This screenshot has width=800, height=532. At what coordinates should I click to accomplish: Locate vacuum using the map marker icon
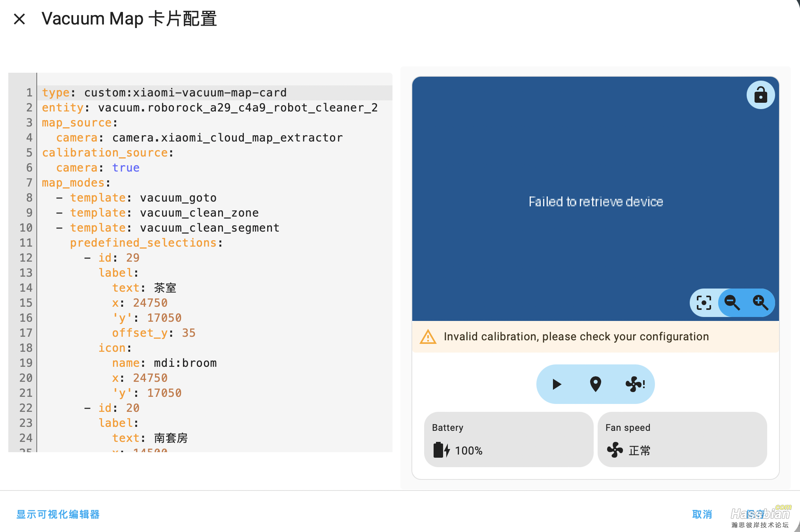point(596,384)
